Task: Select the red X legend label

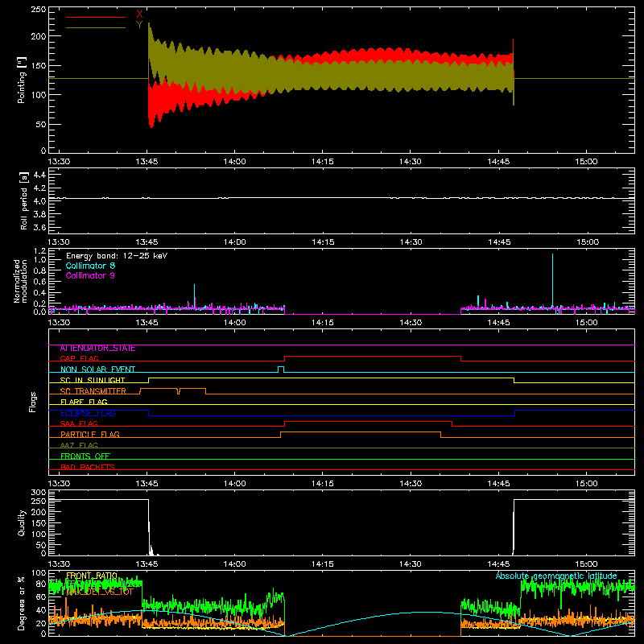Action: (x=139, y=14)
